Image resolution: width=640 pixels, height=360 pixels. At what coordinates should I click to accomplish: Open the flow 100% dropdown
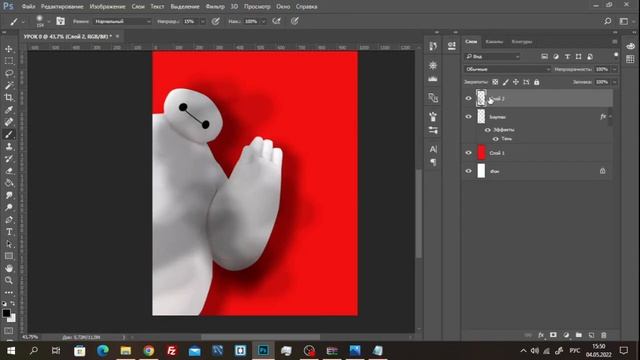263,21
